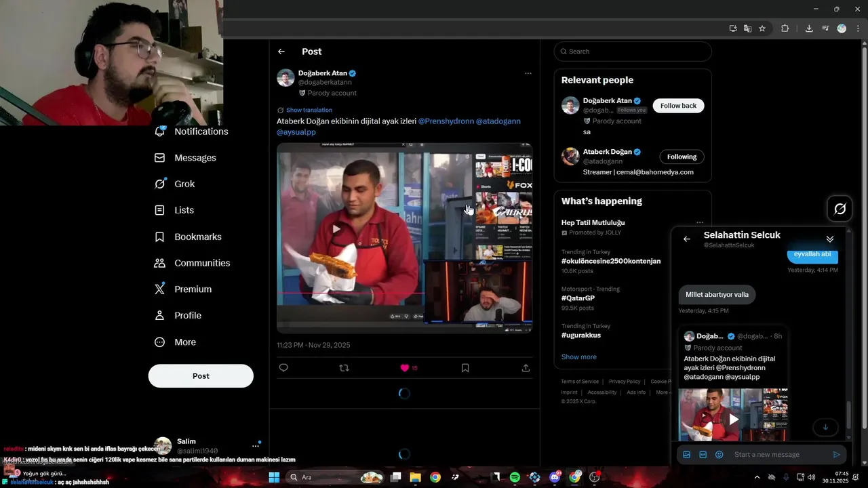The image size is (868, 488).
Task: Click Privacy Policy footer link
Action: click(625, 382)
